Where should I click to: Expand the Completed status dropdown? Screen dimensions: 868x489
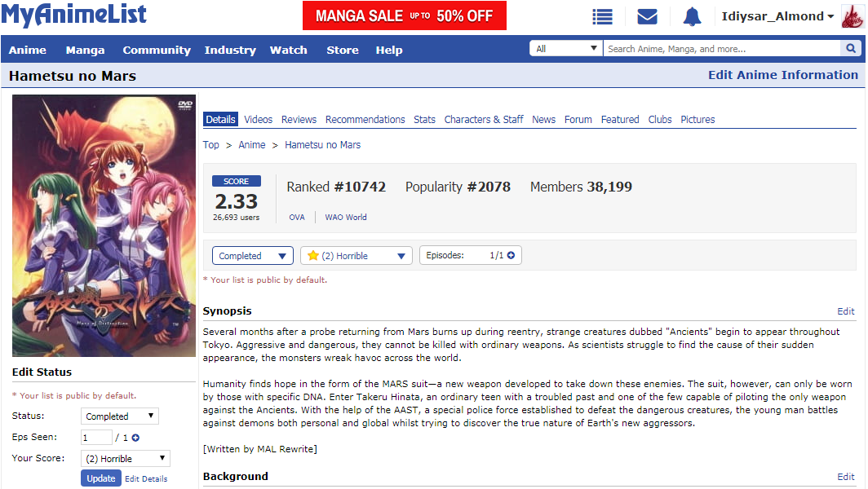coord(252,256)
